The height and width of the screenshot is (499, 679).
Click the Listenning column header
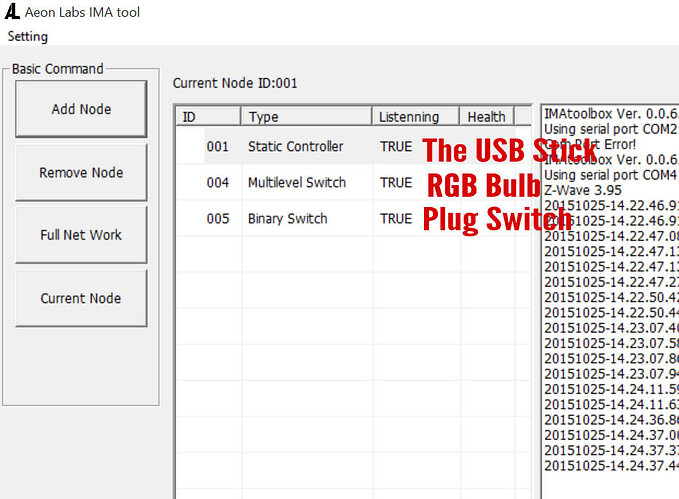[x=415, y=117]
